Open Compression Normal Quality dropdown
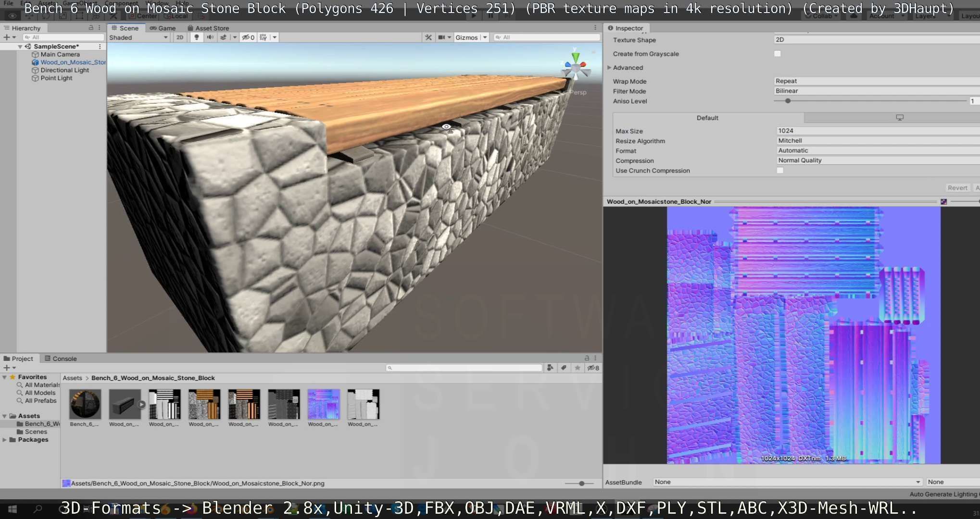The height and width of the screenshot is (519, 980). click(878, 161)
